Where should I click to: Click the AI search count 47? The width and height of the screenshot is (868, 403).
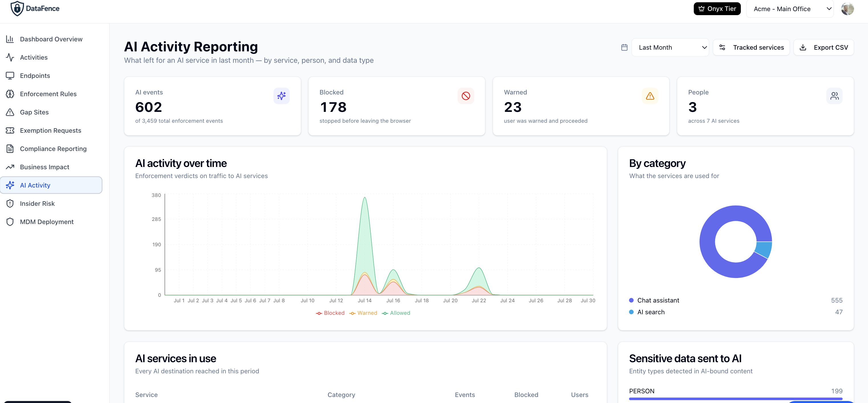pyautogui.click(x=839, y=312)
